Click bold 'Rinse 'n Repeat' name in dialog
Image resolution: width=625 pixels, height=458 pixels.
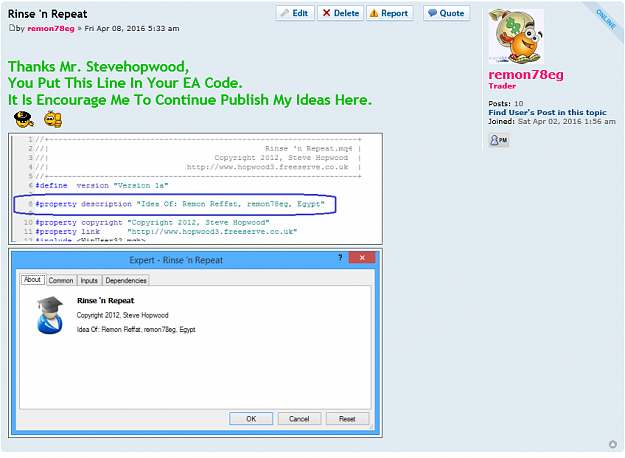105,301
